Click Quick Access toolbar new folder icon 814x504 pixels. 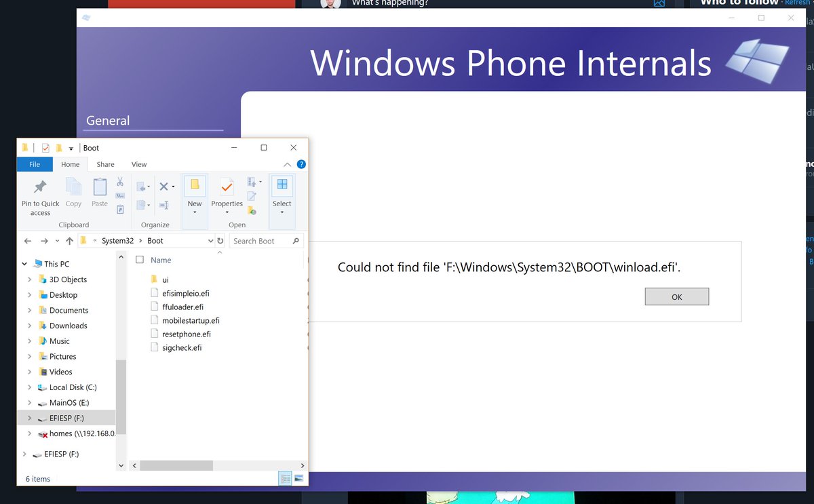click(x=59, y=147)
